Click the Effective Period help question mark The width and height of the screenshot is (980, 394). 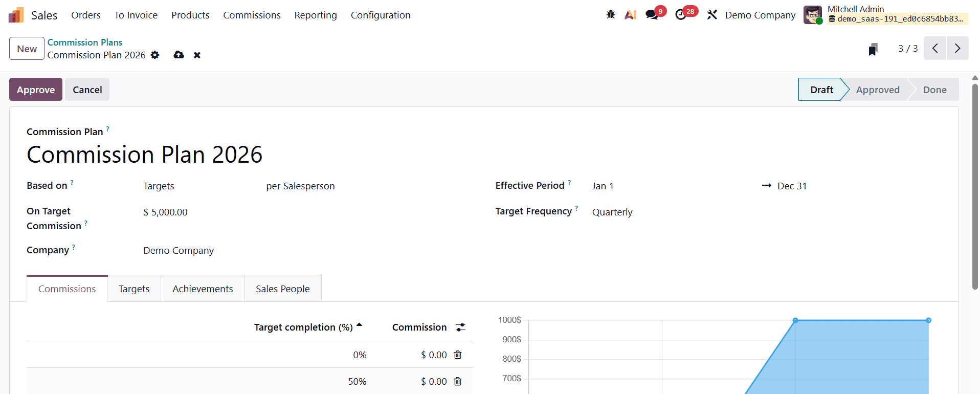[569, 183]
